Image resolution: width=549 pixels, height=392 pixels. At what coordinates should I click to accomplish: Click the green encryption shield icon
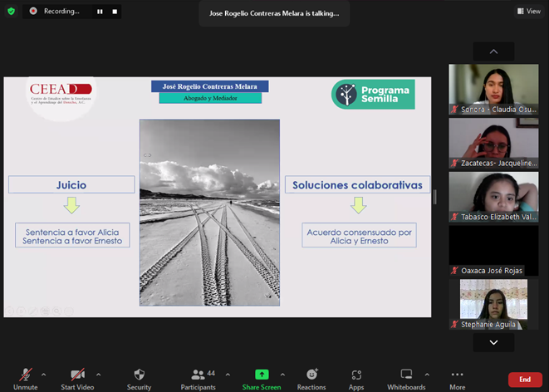tap(11, 11)
